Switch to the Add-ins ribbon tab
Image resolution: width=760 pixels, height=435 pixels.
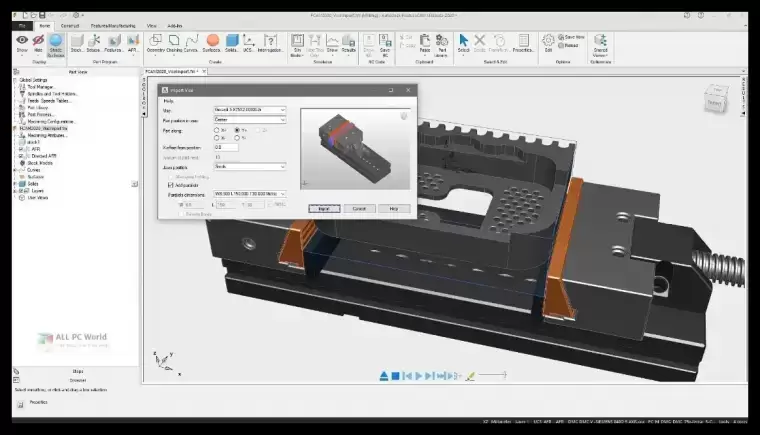pyautogui.click(x=174, y=26)
